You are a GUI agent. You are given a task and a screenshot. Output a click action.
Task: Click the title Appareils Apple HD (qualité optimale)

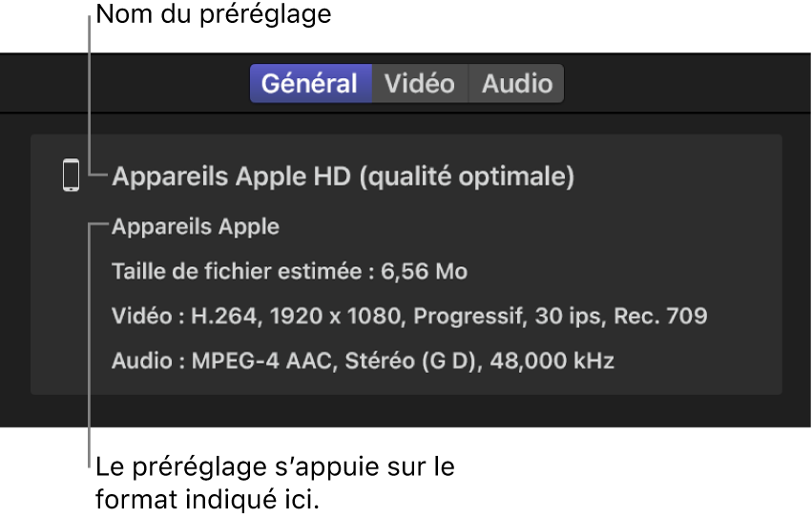[343, 176]
